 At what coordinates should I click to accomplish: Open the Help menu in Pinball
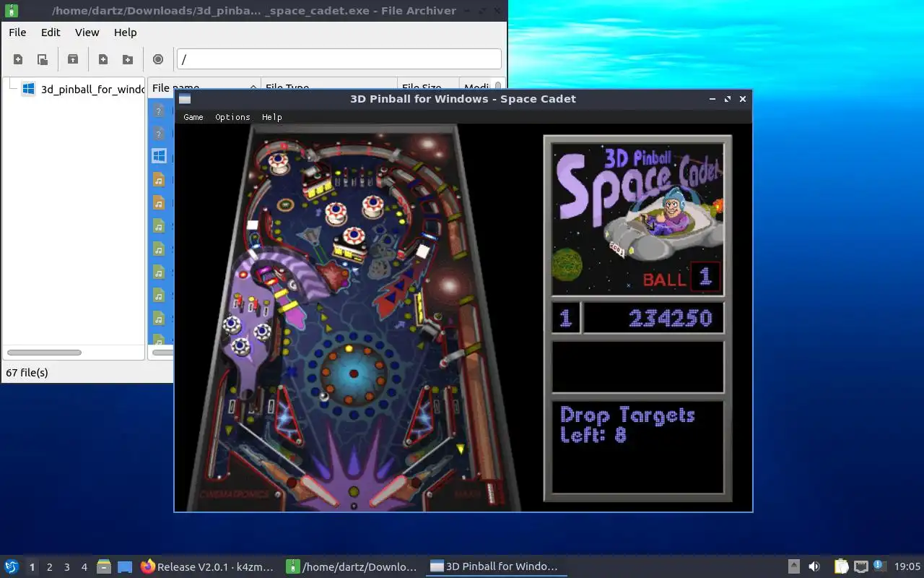point(272,117)
